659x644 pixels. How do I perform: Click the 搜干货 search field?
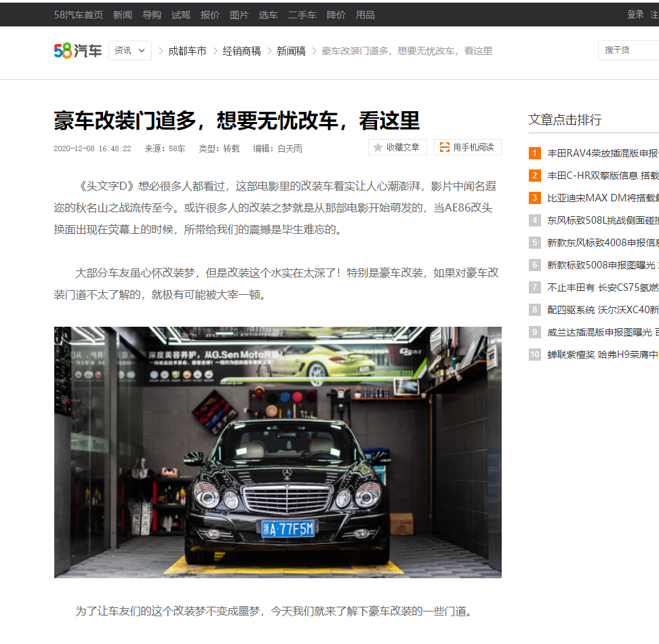tap(628, 50)
